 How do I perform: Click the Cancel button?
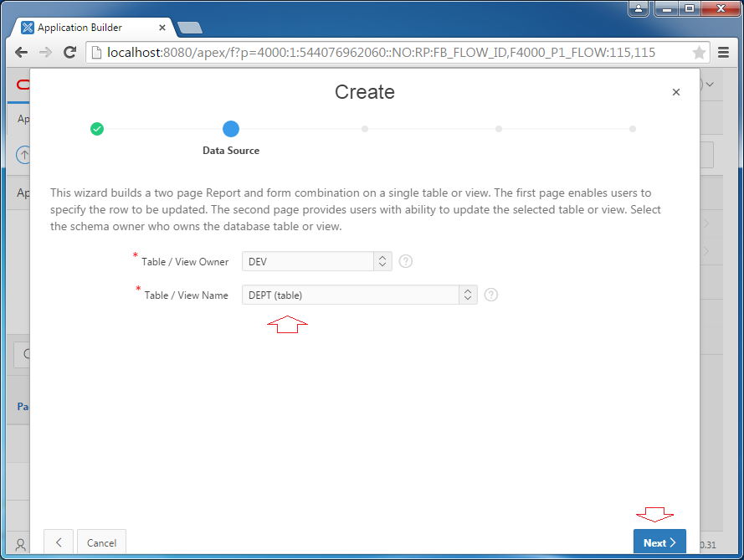coord(101,542)
